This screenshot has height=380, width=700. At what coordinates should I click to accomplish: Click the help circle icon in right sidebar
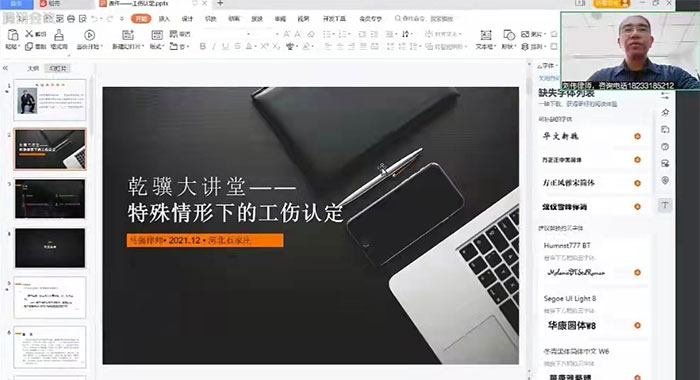(665, 146)
